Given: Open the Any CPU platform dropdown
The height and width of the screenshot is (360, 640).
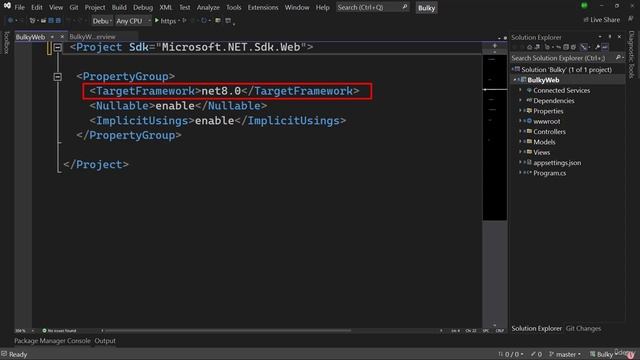Looking at the screenshot, I should click(x=133, y=21).
